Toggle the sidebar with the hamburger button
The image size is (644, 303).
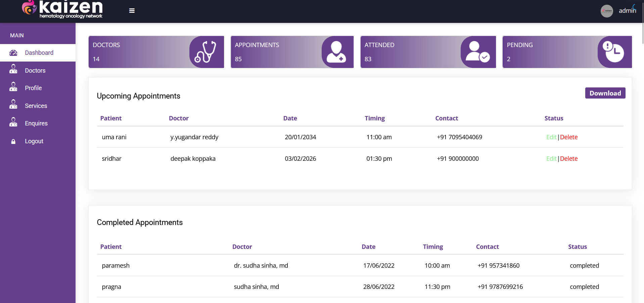(x=132, y=10)
